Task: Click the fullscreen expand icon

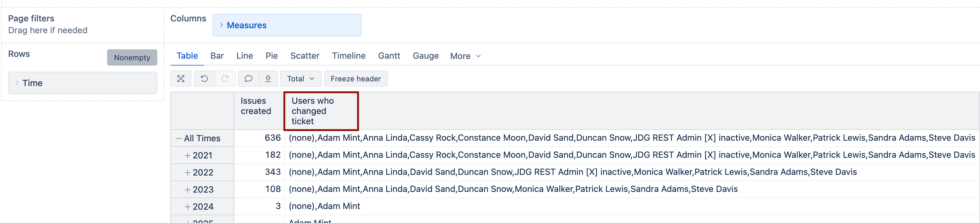Action: pos(181,79)
